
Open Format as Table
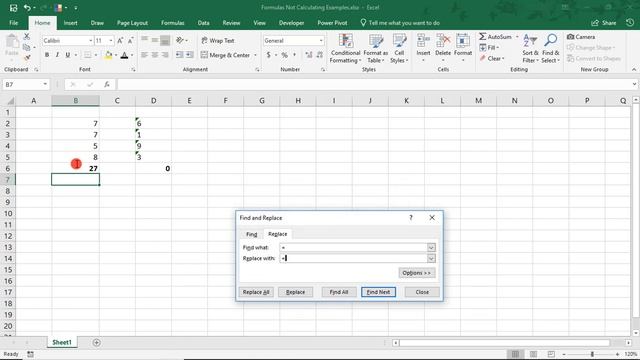click(x=376, y=48)
